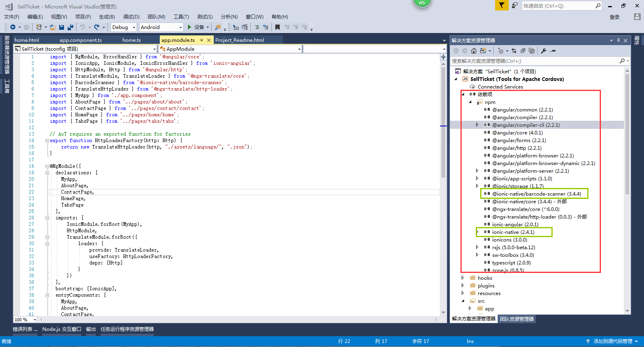
Task: Click Sync with Active Document icon
Action: (x=514, y=51)
